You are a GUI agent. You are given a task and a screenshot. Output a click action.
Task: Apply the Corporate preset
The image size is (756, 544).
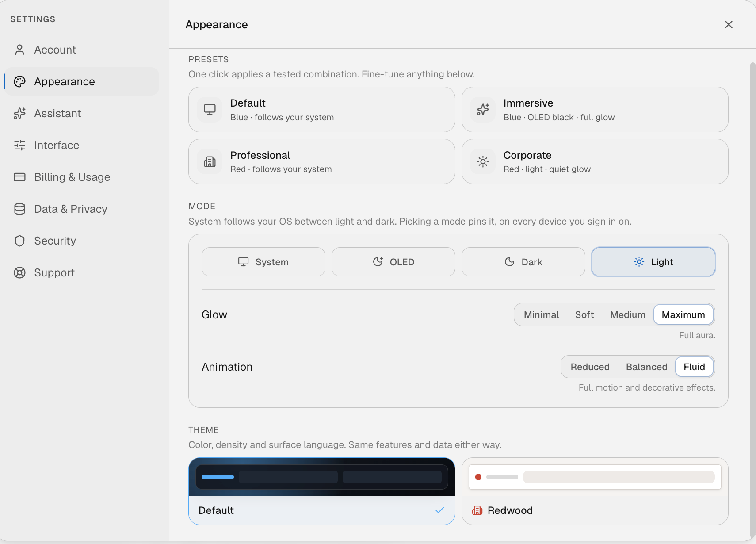coord(595,161)
